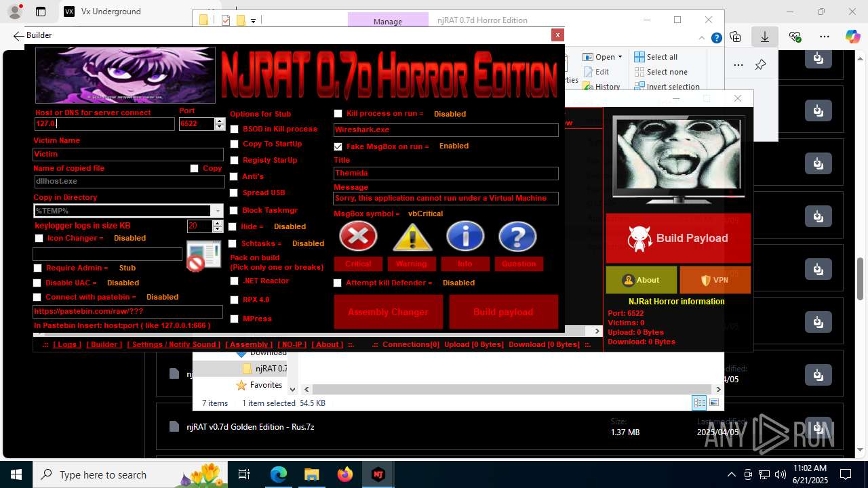This screenshot has height=488, width=868.
Task: Decrease keylogger log size with down arrow
Action: (218, 229)
